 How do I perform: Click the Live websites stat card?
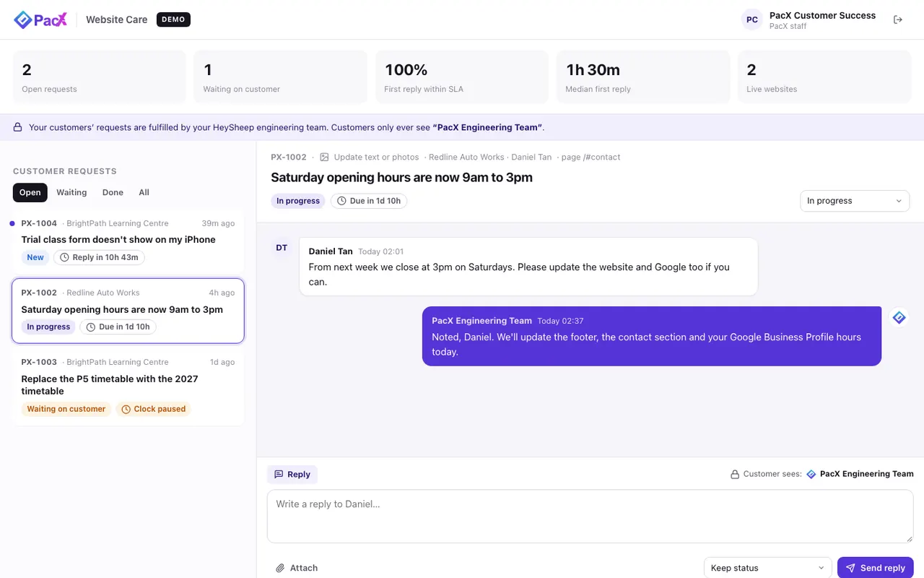[x=824, y=77]
